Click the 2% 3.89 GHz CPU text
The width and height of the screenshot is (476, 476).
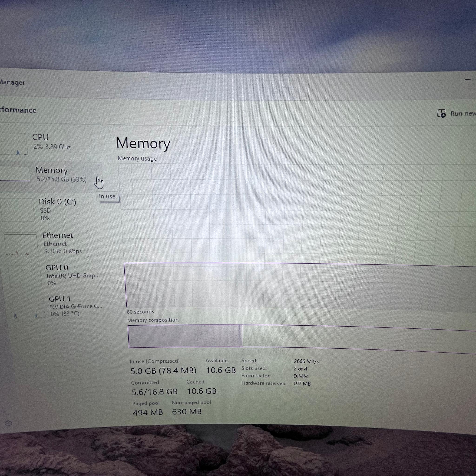click(x=52, y=147)
